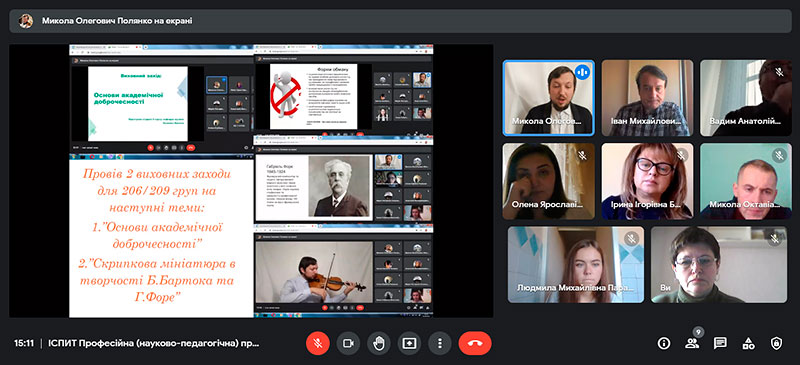Click the shared presentation screen area
The image size is (800, 365).
pos(251,181)
